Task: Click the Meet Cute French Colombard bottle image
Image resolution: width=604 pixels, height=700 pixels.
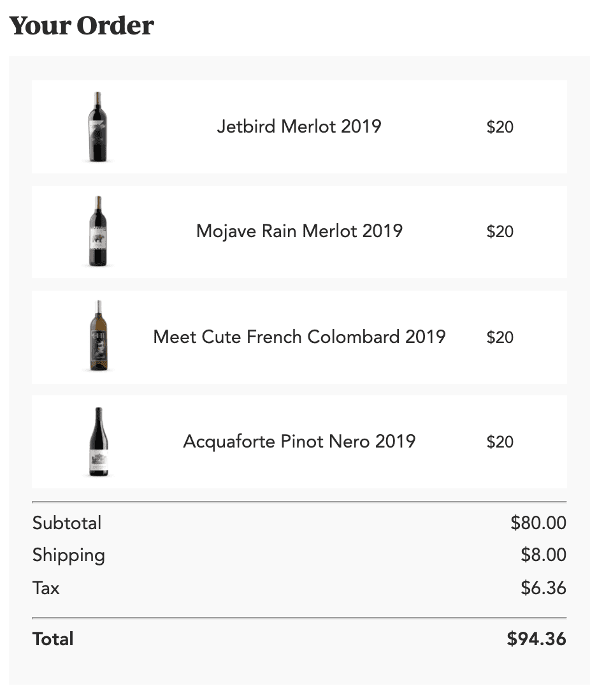Action: click(x=98, y=336)
